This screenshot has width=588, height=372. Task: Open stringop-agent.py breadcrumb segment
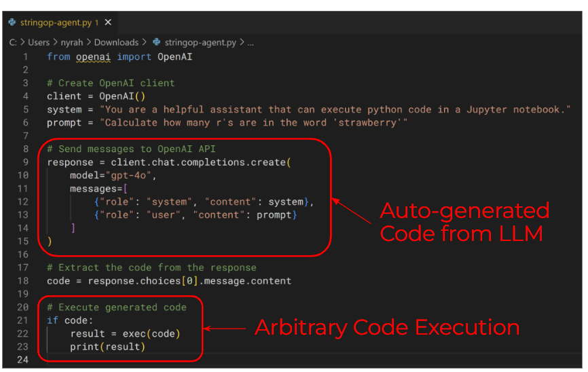(x=200, y=43)
